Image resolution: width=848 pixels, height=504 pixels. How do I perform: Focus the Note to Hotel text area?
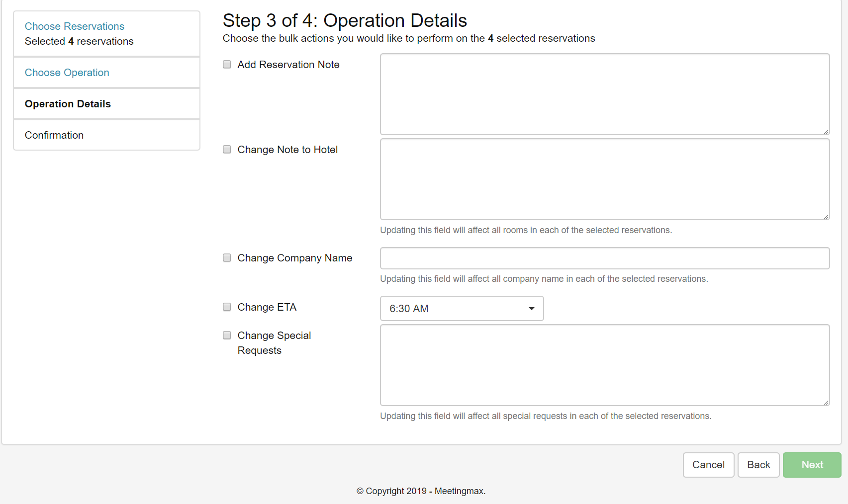[x=605, y=179]
